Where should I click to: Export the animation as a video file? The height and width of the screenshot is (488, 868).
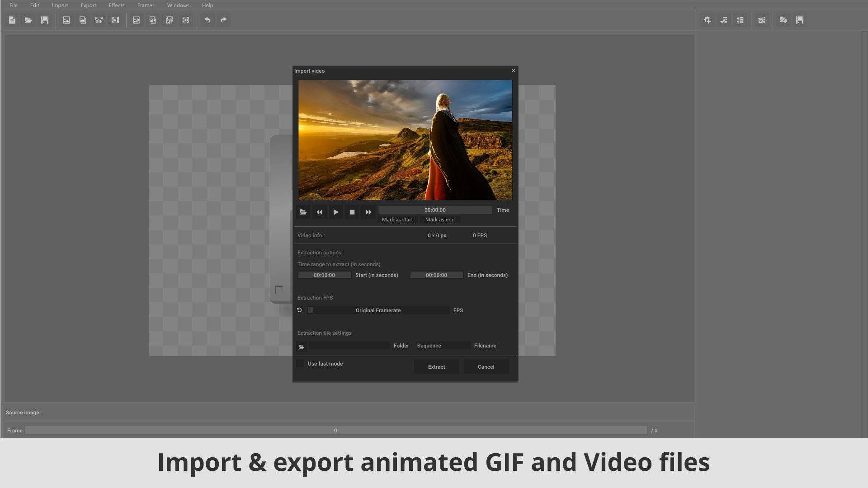tap(186, 20)
